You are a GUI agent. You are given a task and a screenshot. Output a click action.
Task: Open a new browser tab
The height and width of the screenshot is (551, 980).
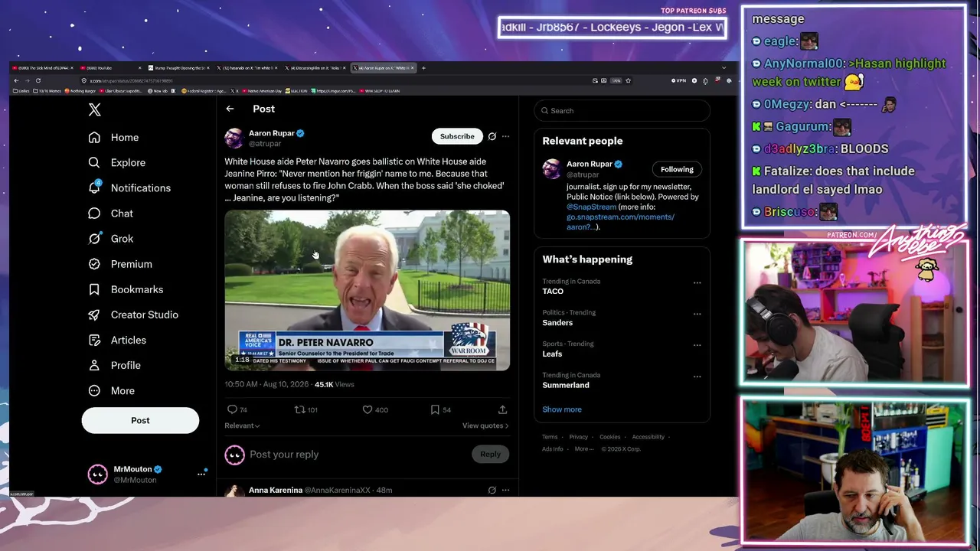pyautogui.click(x=423, y=68)
